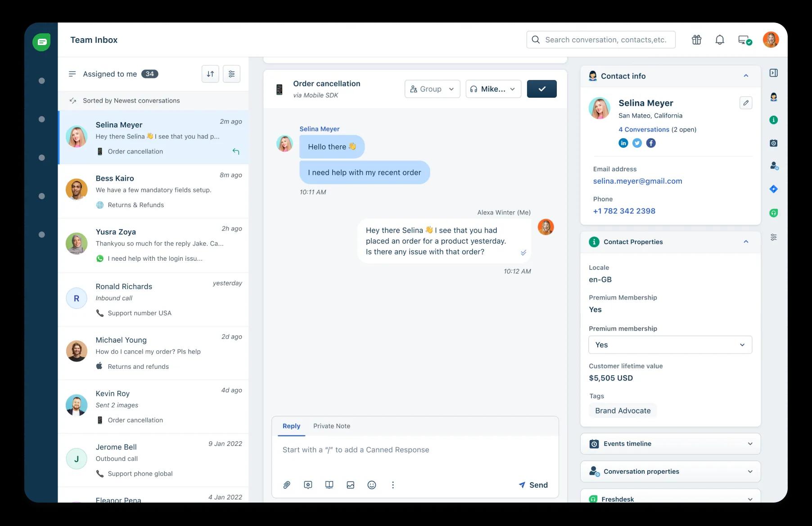This screenshot has height=526, width=812.
Task: Collapse the right sidebar panel icon
Action: point(774,73)
